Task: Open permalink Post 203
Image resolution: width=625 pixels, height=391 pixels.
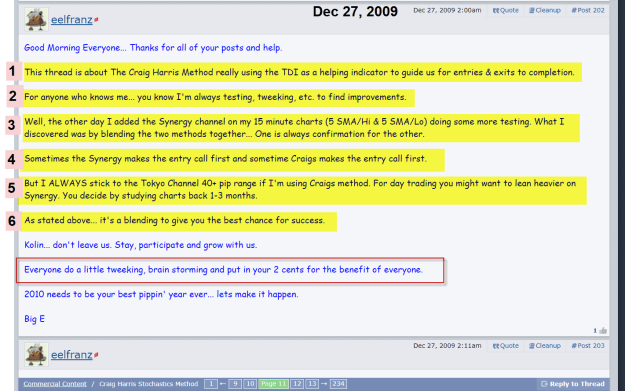Action: point(588,346)
